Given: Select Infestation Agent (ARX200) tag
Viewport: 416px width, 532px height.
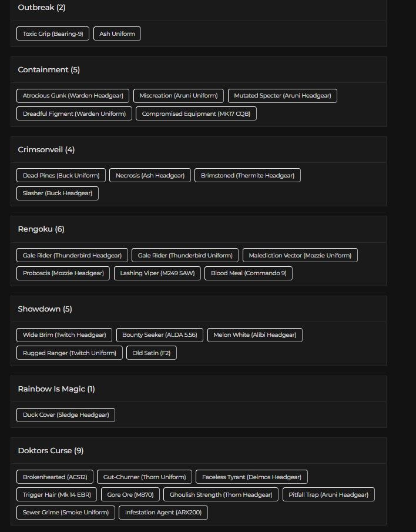Looking at the screenshot, I should coord(163,513).
